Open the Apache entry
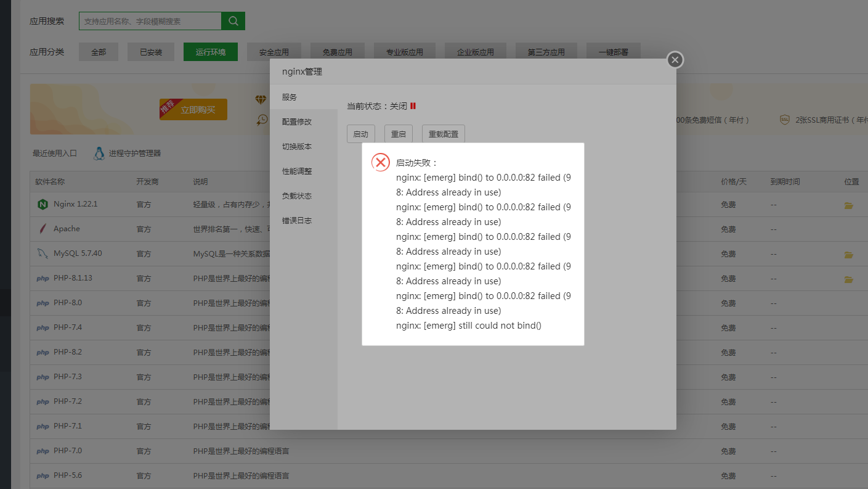Viewport: 868px width, 489px height. click(67, 229)
